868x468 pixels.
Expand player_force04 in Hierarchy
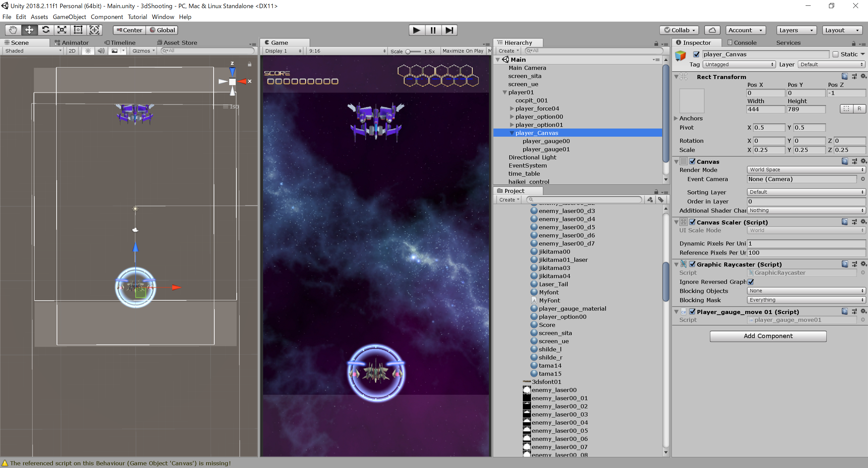pyautogui.click(x=512, y=109)
